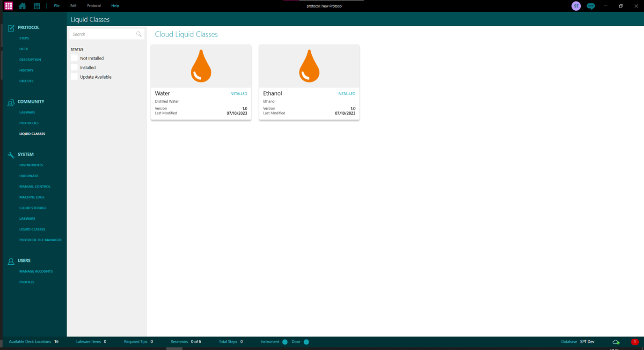Enable the Update Available filter
644x350 pixels.
pyautogui.click(x=74, y=76)
